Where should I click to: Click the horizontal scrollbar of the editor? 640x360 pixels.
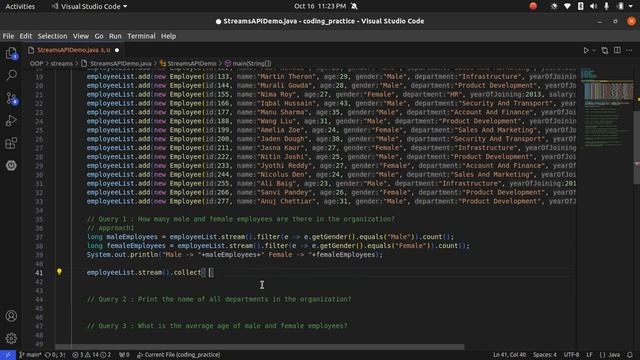[259, 347]
